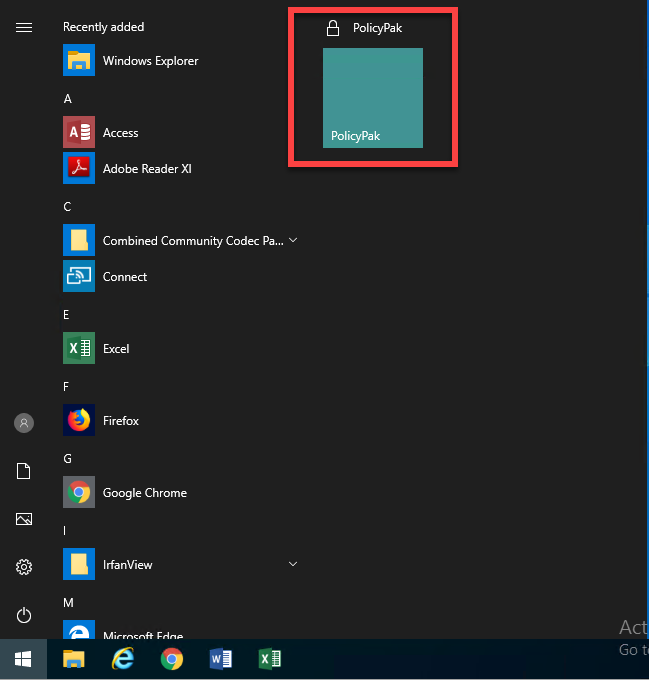Open Windows Explorer under Recently added
Screen dimensions: 649x681
[150, 61]
